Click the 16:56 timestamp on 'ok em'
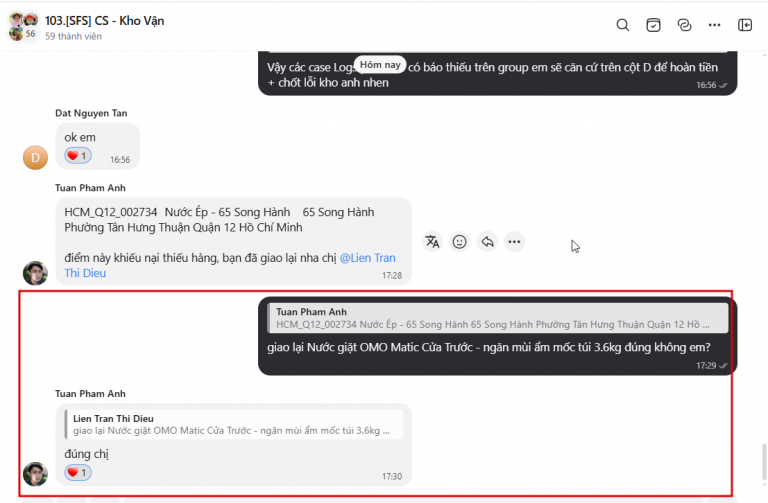This screenshot has width=768, height=503. click(120, 160)
